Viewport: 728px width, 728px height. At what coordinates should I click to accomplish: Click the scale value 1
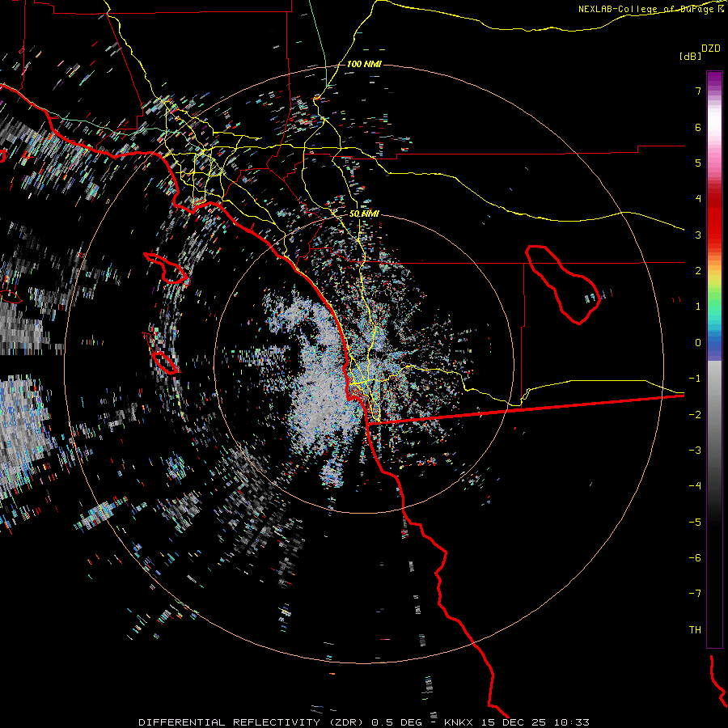698,307
